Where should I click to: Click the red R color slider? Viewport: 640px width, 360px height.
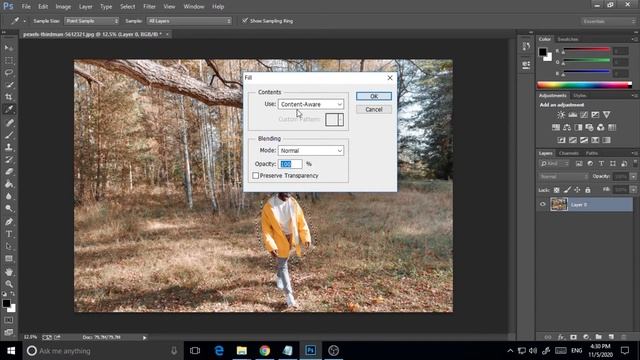point(587,50)
